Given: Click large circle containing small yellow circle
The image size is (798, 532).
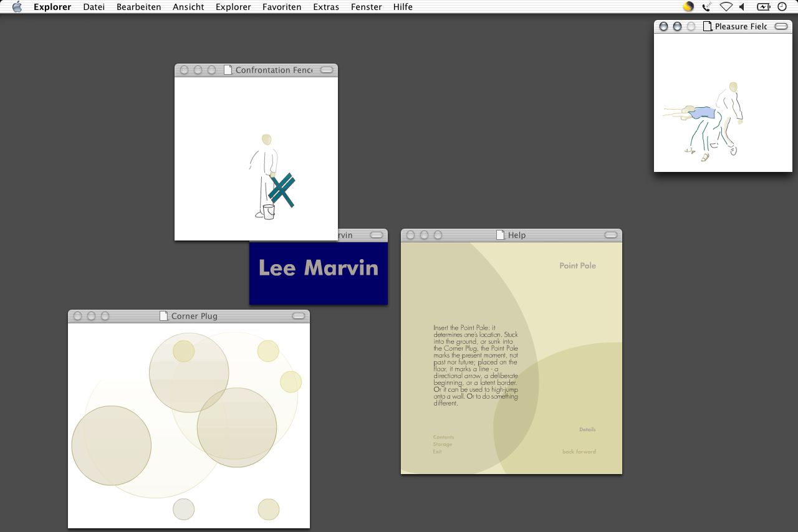Looking at the screenshot, I should point(189,373).
